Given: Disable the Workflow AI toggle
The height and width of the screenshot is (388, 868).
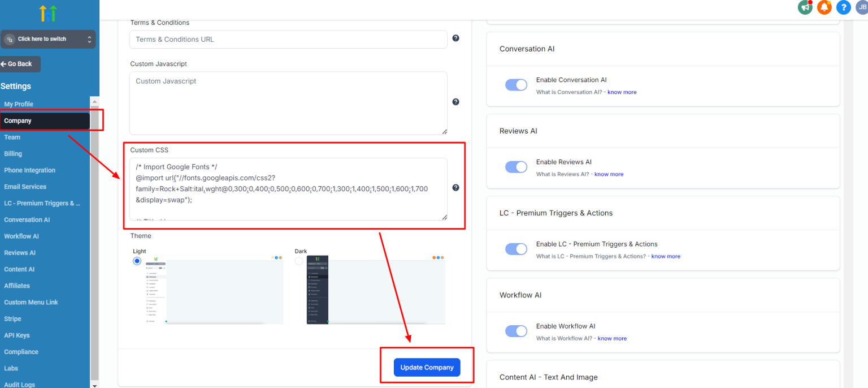Looking at the screenshot, I should pyautogui.click(x=516, y=330).
